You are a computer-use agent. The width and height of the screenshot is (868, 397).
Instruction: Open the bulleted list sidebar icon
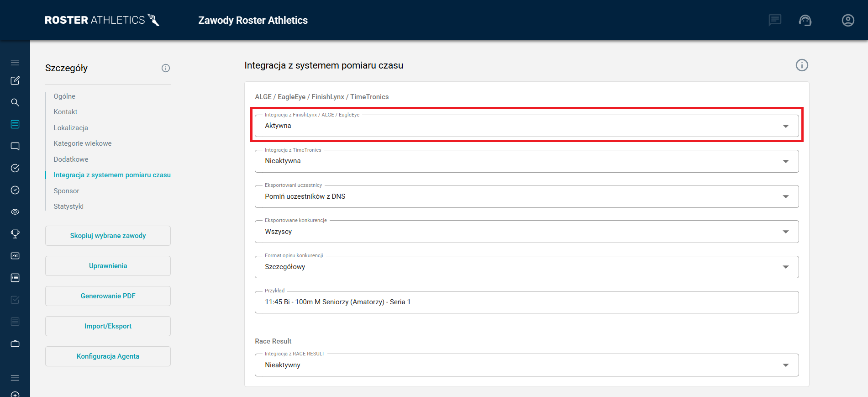coord(15,278)
